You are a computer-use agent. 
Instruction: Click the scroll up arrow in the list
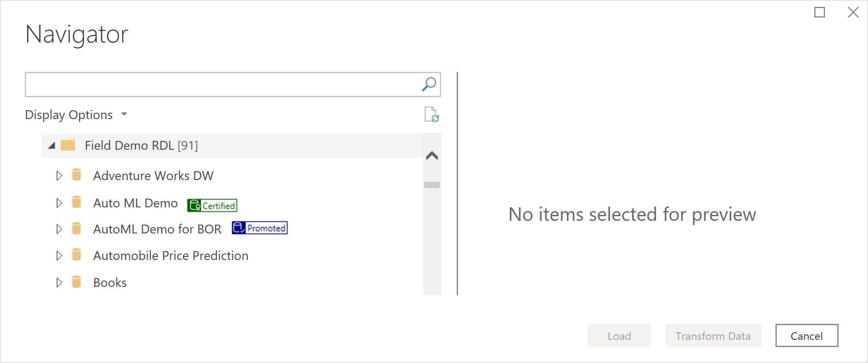click(432, 156)
